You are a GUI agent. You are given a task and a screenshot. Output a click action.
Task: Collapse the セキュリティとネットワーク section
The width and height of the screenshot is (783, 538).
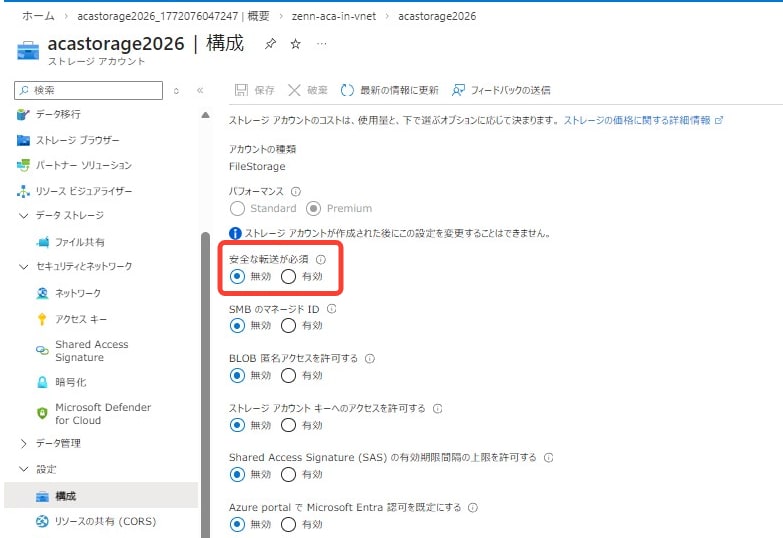click(x=23, y=267)
